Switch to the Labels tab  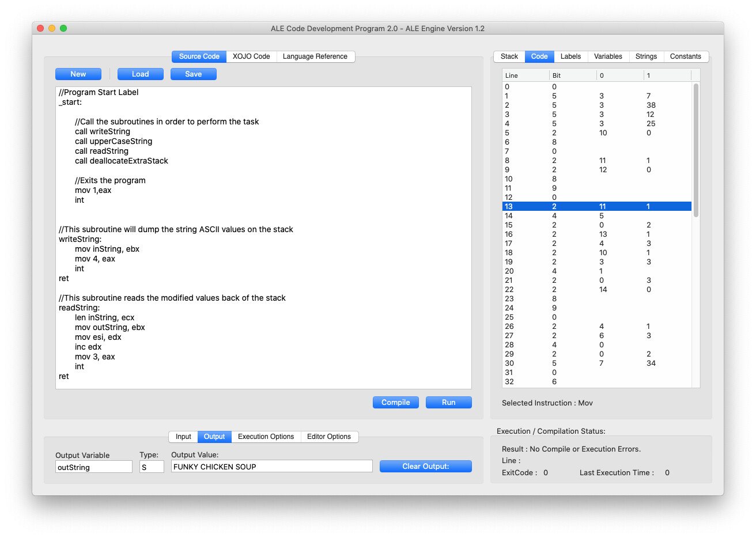[x=570, y=56]
